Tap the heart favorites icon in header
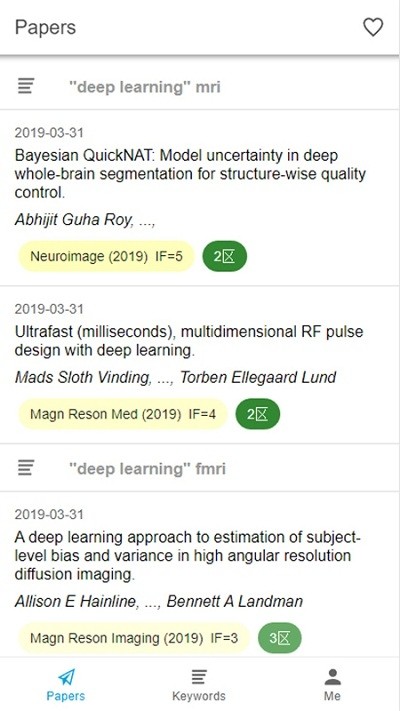 click(373, 28)
